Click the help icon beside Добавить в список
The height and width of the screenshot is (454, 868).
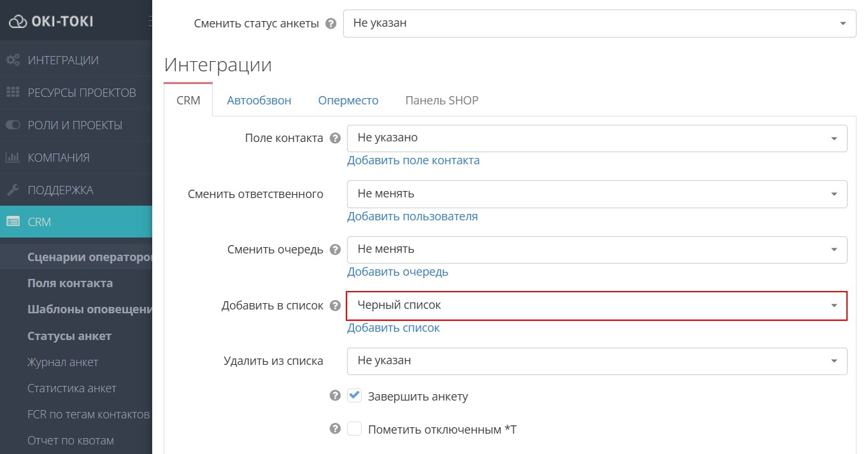334,305
